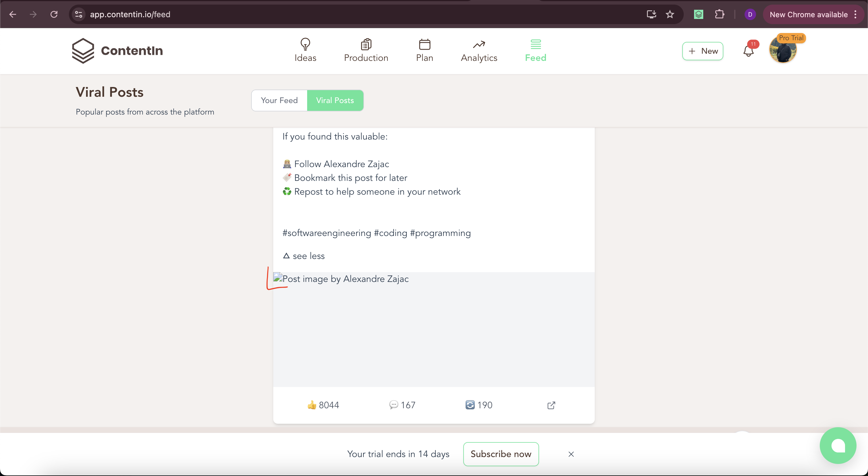Dismiss the trial banner with X
868x476 pixels.
pos(571,454)
